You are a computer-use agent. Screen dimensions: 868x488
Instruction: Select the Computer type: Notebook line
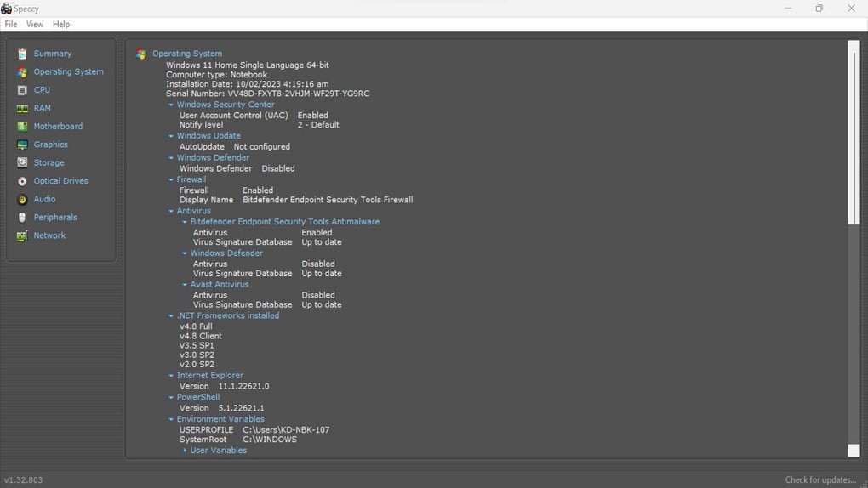(x=216, y=75)
